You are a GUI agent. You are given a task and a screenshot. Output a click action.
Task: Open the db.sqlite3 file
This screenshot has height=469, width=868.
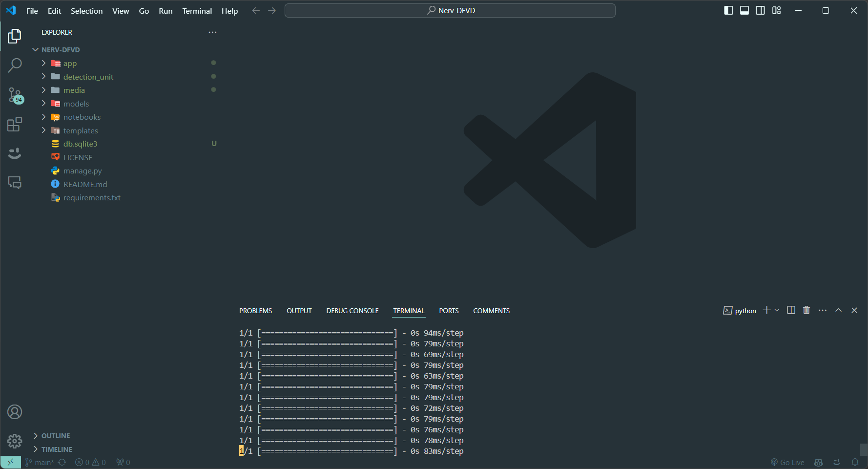coord(81,144)
